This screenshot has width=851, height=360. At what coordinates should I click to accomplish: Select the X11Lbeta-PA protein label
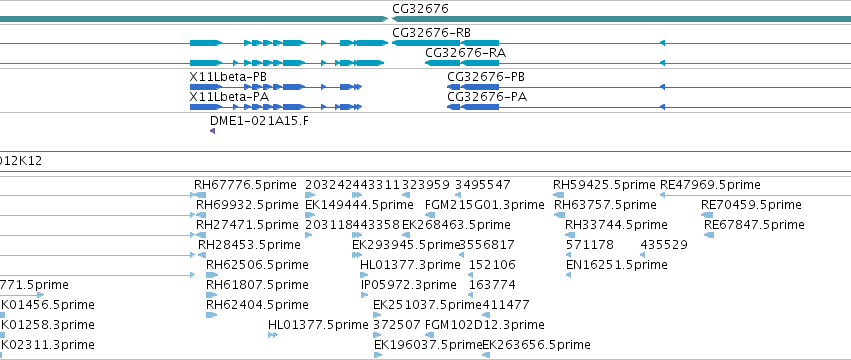[x=229, y=97]
